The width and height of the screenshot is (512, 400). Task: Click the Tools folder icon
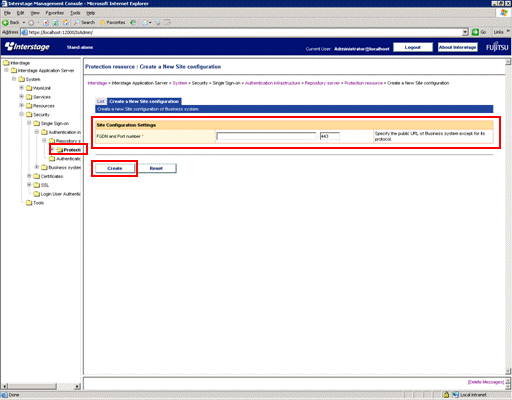(29, 203)
